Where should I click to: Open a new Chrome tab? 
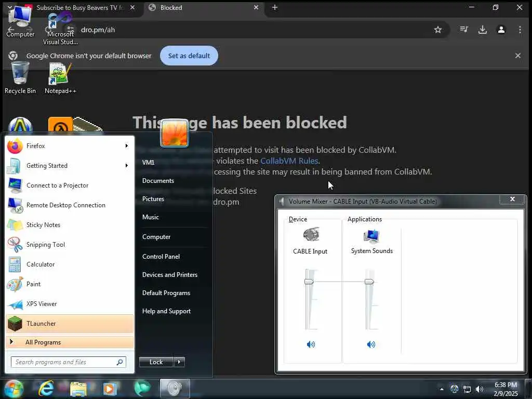click(x=275, y=7)
